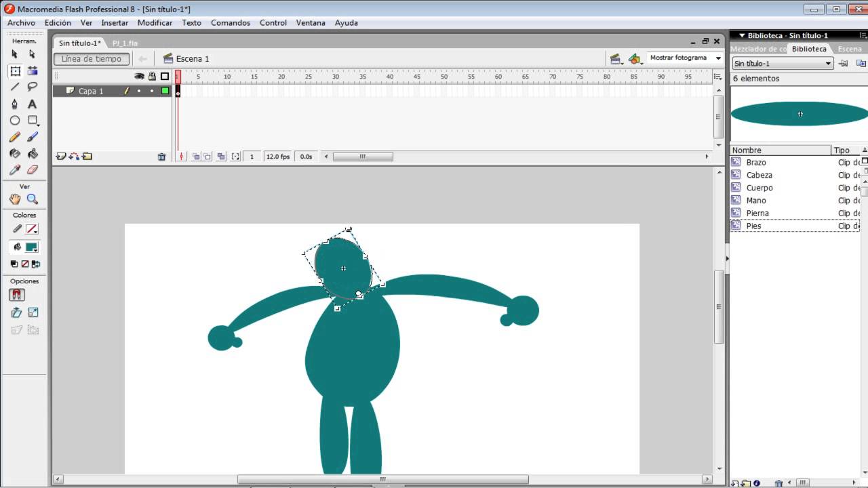
Task: Toggle show all layers as outlines
Action: (x=165, y=77)
